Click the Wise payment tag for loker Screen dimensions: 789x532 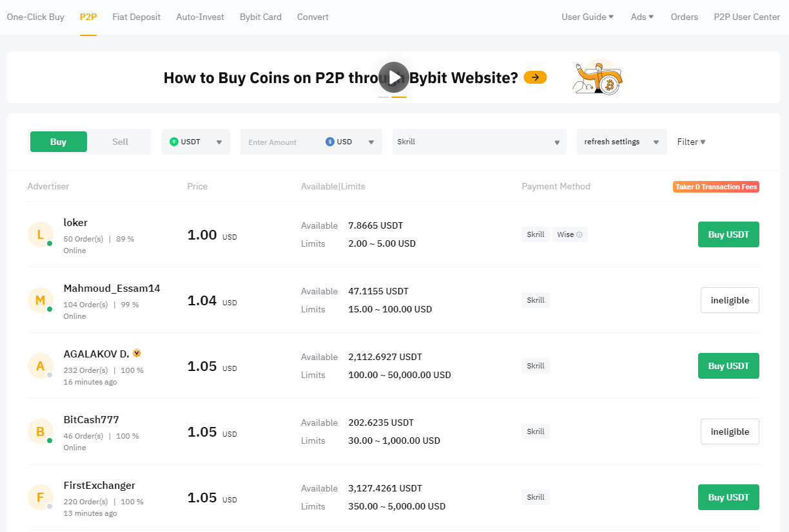coord(570,234)
